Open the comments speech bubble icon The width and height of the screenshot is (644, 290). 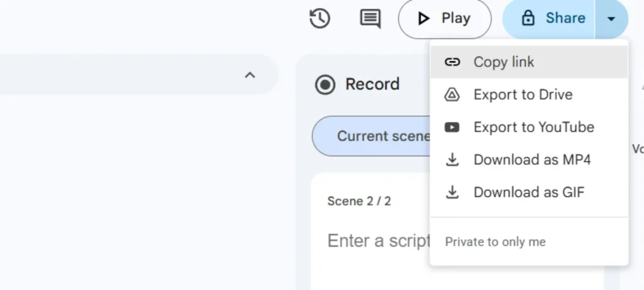pyautogui.click(x=370, y=18)
